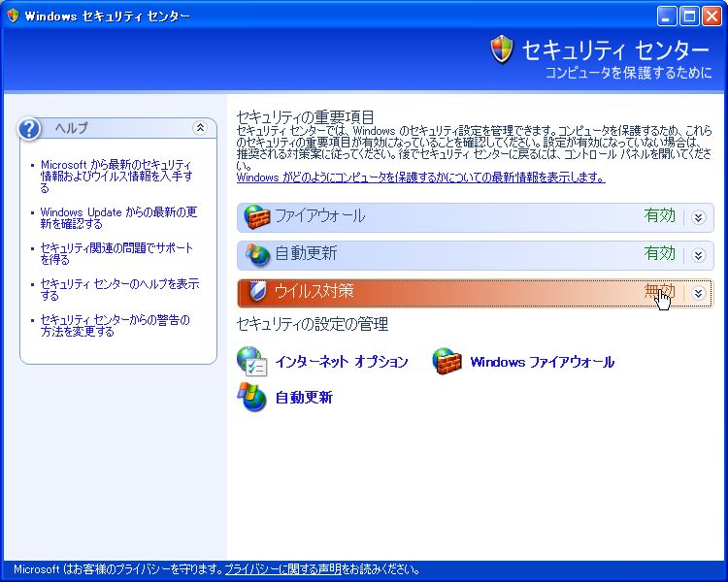Click the ヘルプ panel header label
Image resolution: width=728 pixels, height=582 pixels.
coord(71,128)
